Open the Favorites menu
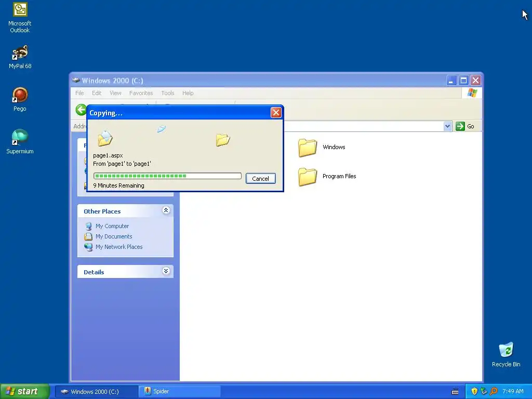Screen dimensions: 532x399 [141, 93]
